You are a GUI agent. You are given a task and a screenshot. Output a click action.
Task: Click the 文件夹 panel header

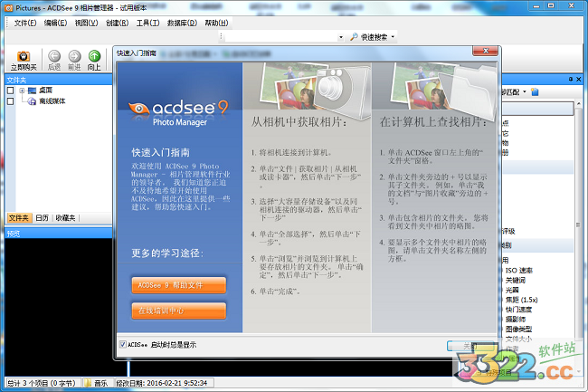(x=59, y=80)
